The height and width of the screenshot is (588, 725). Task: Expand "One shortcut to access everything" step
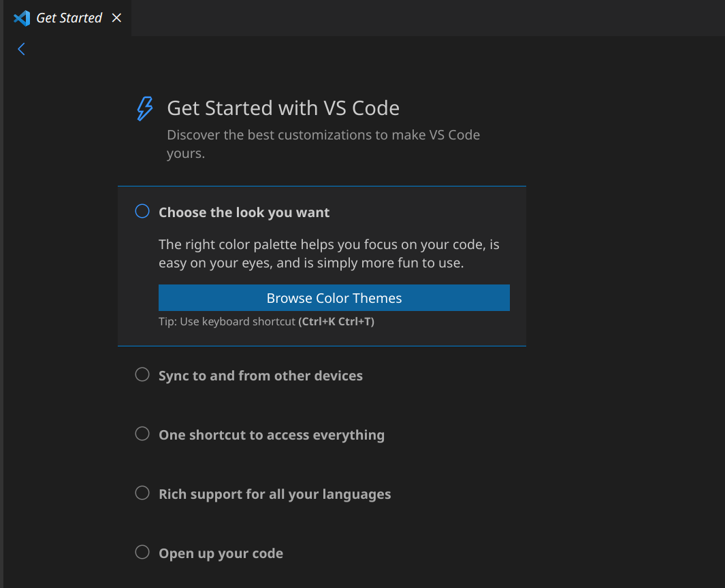pyautogui.click(x=271, y=435)
